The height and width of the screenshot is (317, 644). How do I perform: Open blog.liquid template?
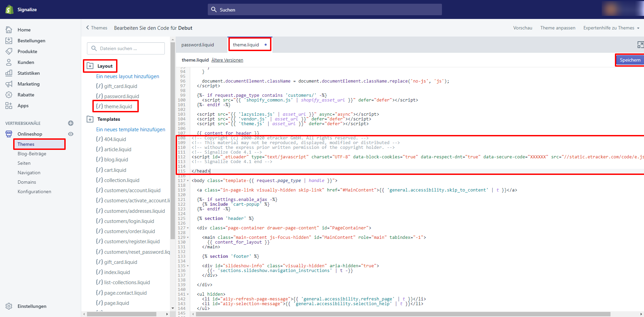[x=112, y=159]
